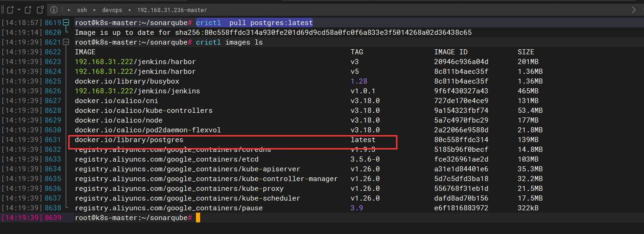Click the last root@k8s-master prompt line
Viewport: 644px width, 234px height.
(133, 218)
